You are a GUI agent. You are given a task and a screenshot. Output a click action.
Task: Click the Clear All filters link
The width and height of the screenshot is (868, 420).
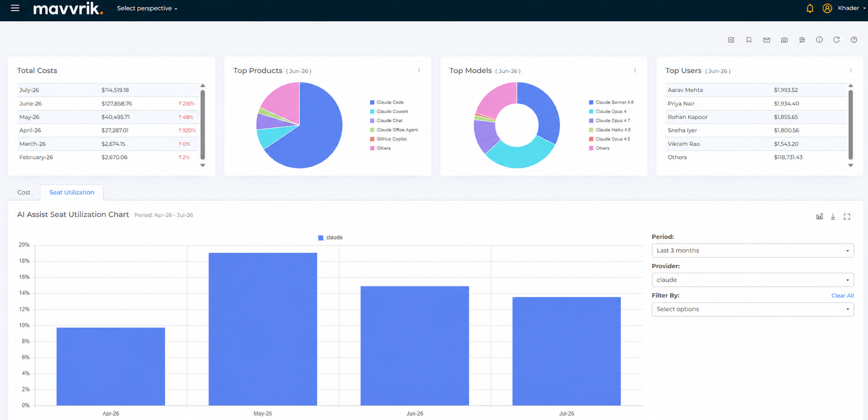pos(842,296)
